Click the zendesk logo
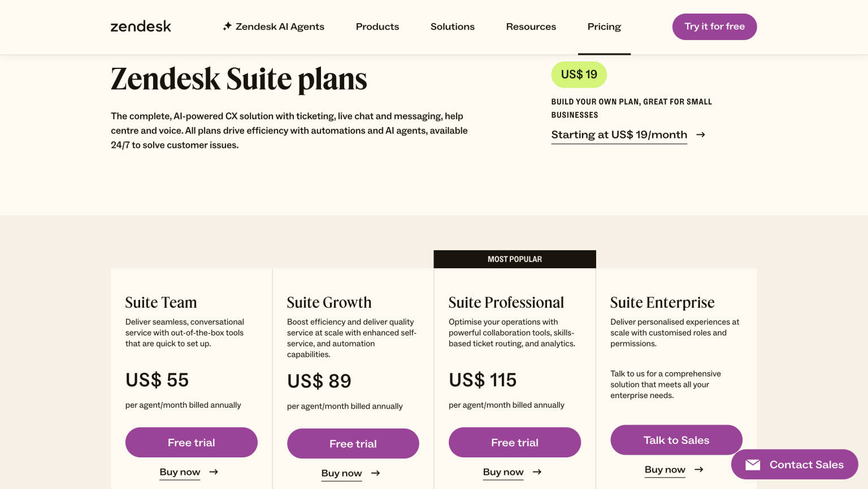 (141, 26)
